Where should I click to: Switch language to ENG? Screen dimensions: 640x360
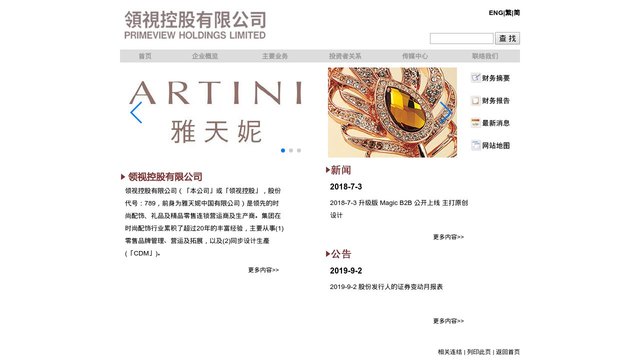[x=496, y=13]
